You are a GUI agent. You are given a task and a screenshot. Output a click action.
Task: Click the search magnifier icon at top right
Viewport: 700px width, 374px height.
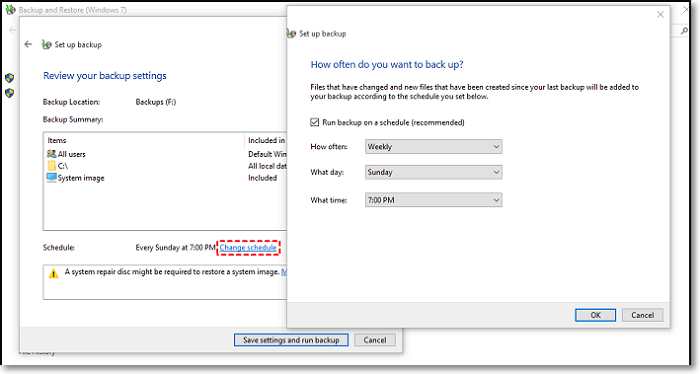(x=684, y=31)
